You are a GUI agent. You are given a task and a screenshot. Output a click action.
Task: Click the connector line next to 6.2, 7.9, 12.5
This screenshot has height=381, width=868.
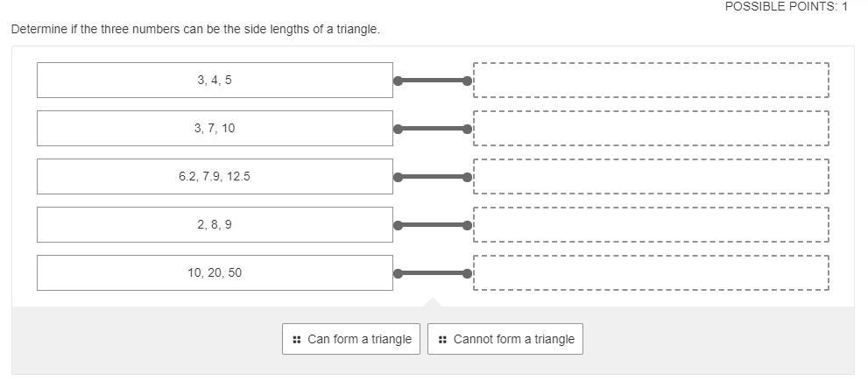(x=433, y=177)
